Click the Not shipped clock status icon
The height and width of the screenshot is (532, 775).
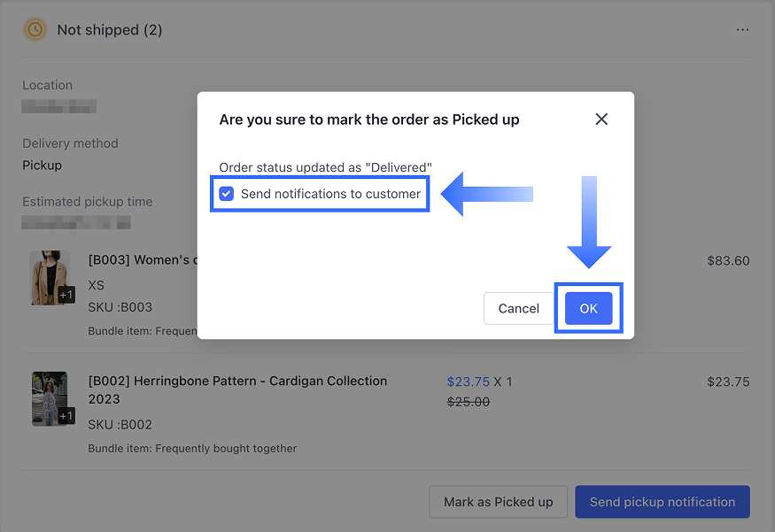35,29
